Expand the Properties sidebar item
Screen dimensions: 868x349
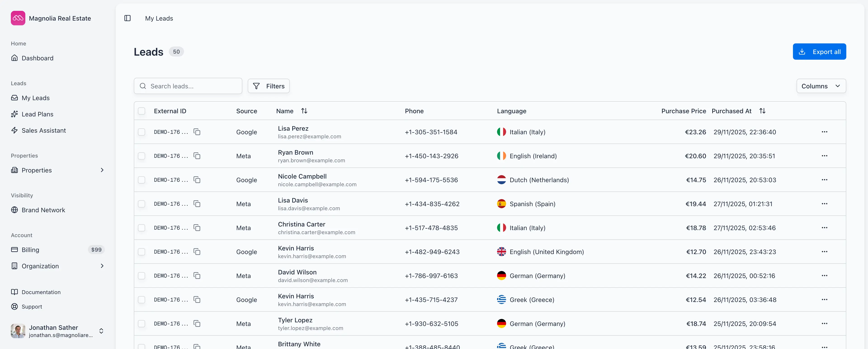[x=102, y=170]
